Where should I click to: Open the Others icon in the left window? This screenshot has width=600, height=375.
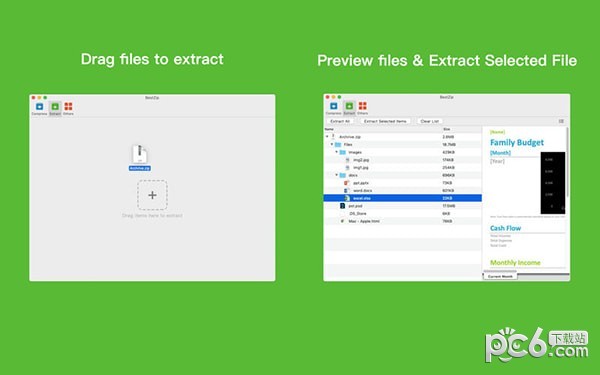(x=68, y=107)
